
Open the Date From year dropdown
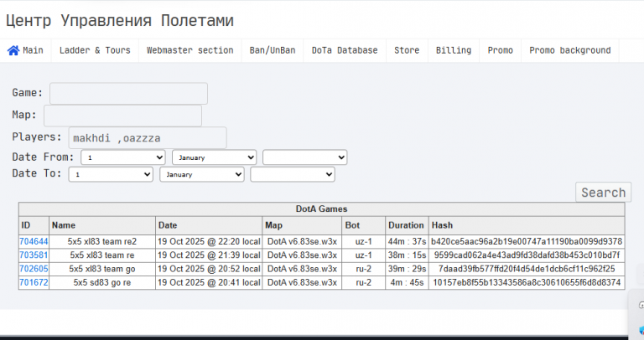tap(304, 157)
